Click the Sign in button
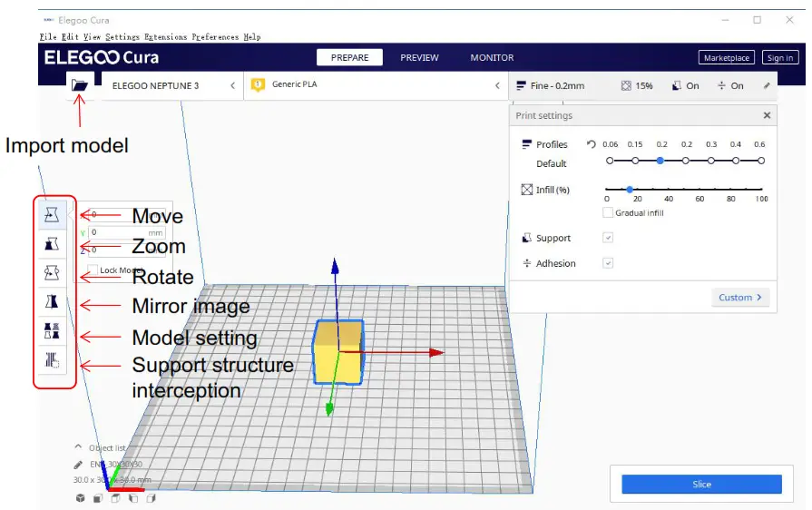The image size is (812, 510). pyautogui.click(x=780, y=57)
